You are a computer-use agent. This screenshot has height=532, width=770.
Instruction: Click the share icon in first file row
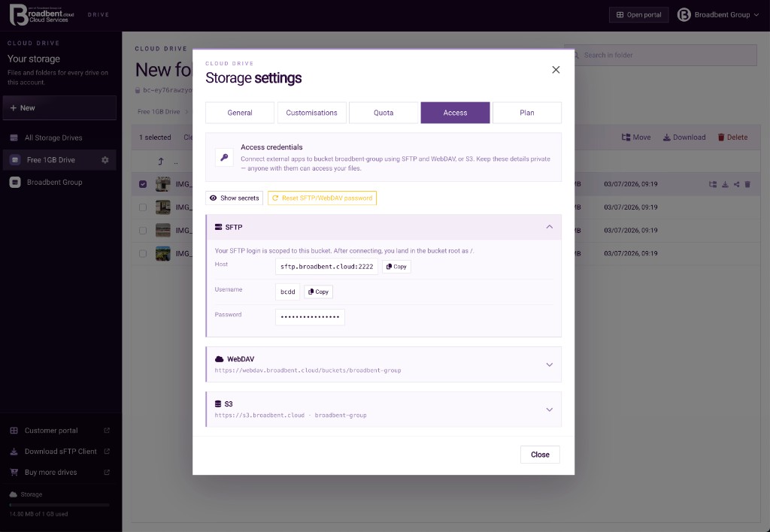736,184
